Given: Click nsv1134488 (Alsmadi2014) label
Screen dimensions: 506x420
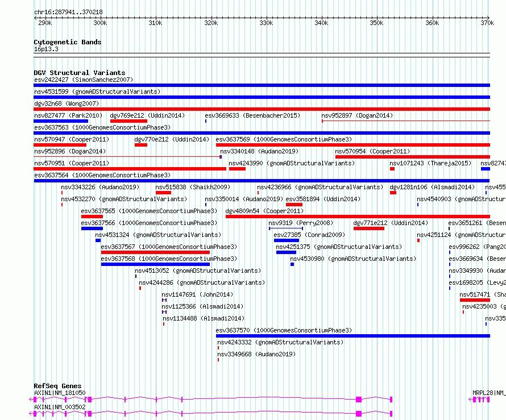Looking at the screenshot, I should (x=204, y=318).
